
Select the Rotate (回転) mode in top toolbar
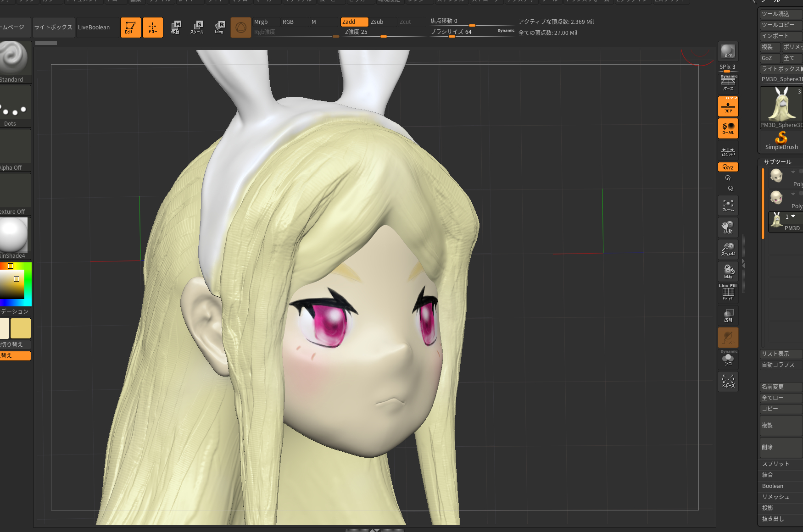tap(219, 28)
